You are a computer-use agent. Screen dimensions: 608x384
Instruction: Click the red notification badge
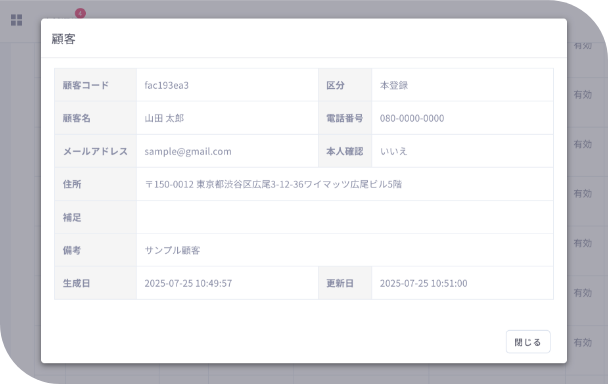point(80,13)
